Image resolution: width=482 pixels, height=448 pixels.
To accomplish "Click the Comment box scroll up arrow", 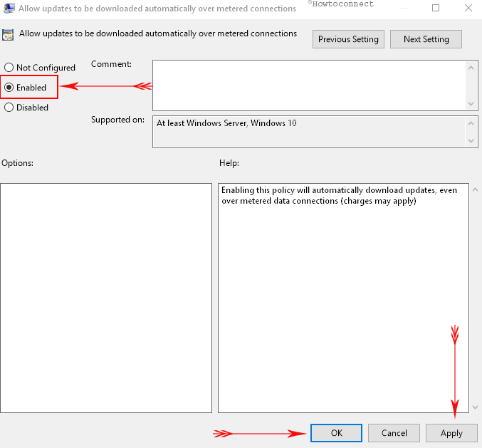I will (471, 68).
